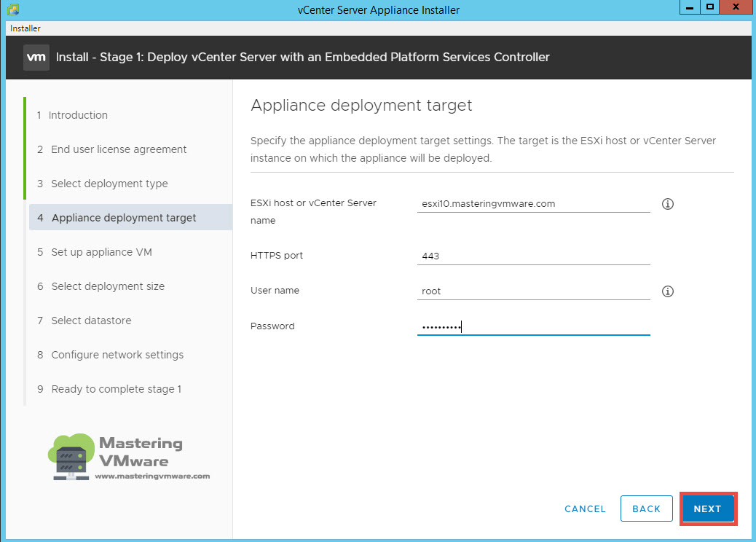
Task: Click the info icon beside ESXi host name
Action: pos(668,204)
